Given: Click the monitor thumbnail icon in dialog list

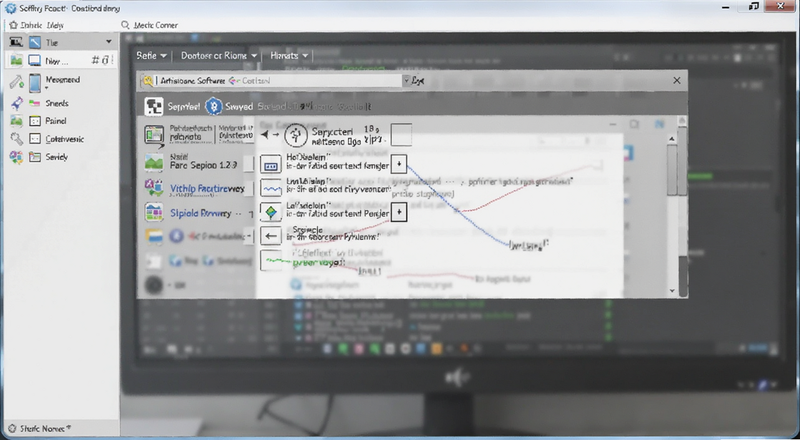Looking at the screenshot, I should pyautogui.click(x=154, y=136).
